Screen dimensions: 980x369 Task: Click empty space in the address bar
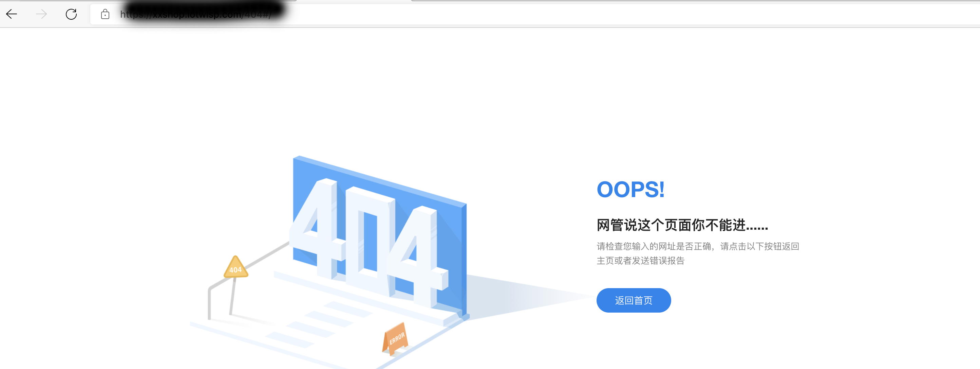609,14
